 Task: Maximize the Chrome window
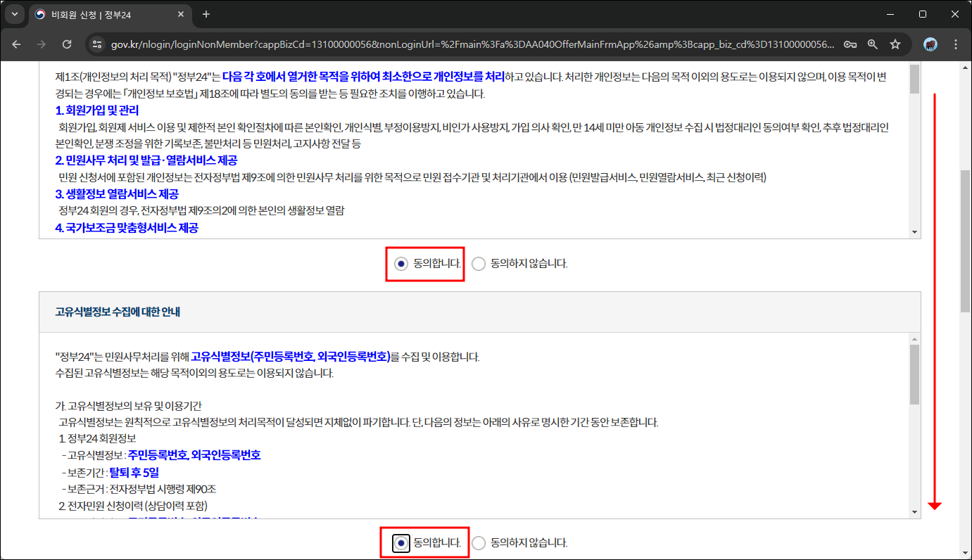pos(923,14)
